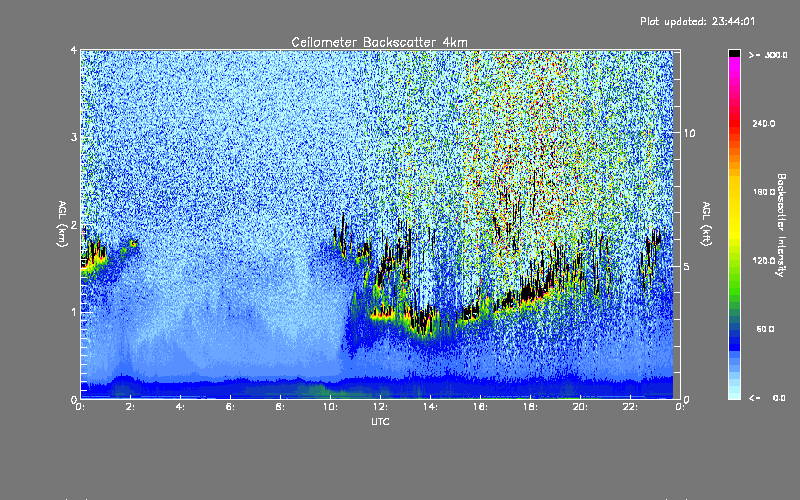800x500 pixels.
Task: Click the '6:' hour tick on x-axis
Action: 230,407
